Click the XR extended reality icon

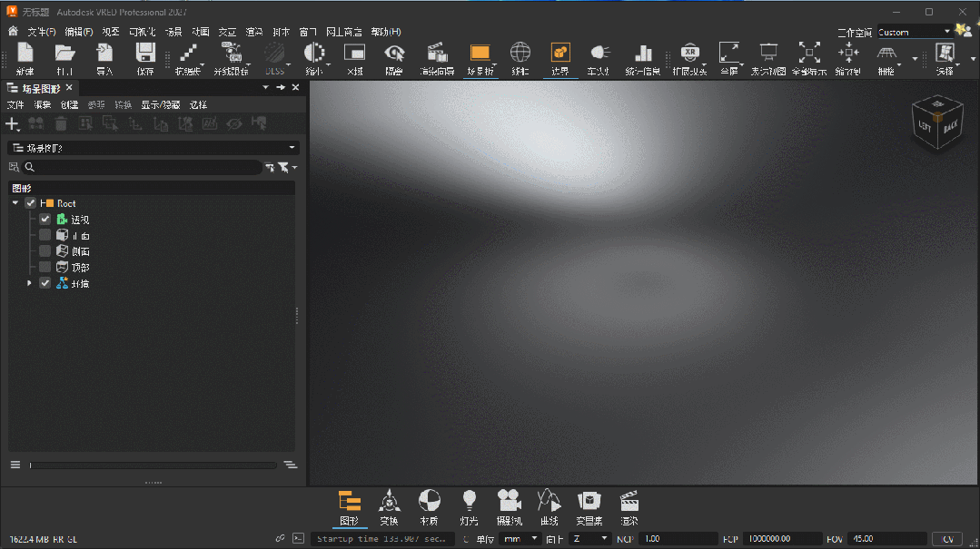pos(689,54)
